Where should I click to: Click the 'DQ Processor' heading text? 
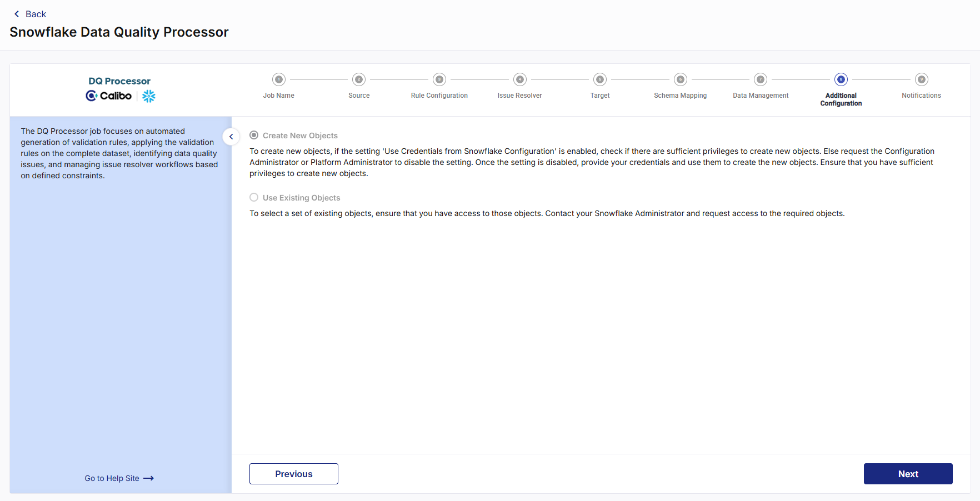pos(119,81)
